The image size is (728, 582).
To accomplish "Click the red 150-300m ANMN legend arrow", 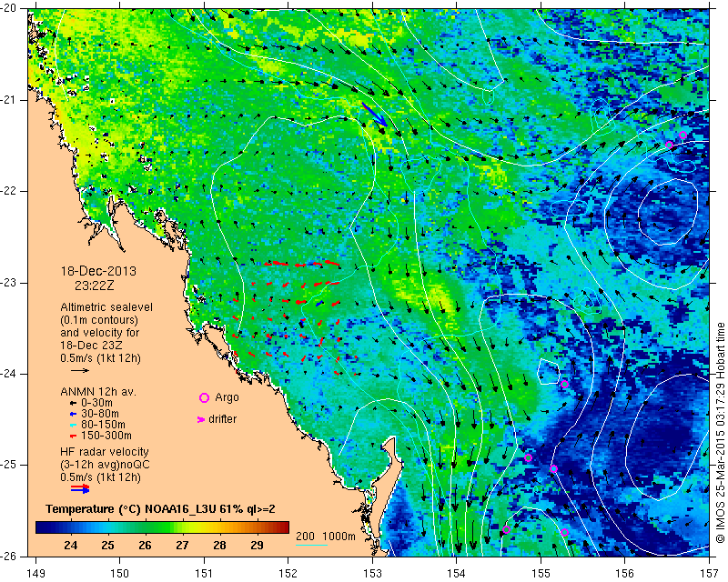I will pyautogui.click(x=73, y=436).
